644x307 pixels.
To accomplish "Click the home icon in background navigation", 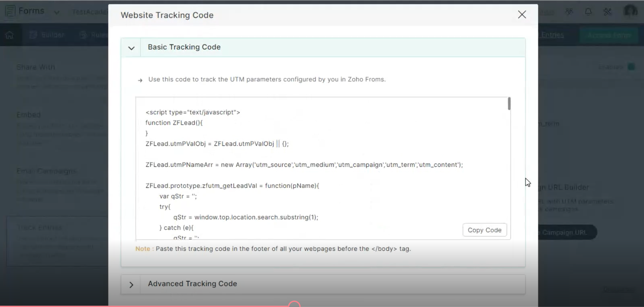I will coord(9,35).
